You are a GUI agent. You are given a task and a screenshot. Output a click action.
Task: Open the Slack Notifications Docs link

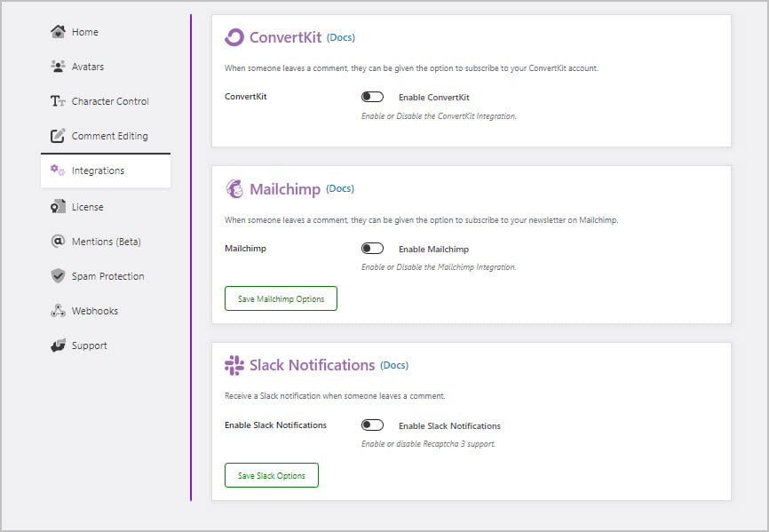tap(394, 365)
